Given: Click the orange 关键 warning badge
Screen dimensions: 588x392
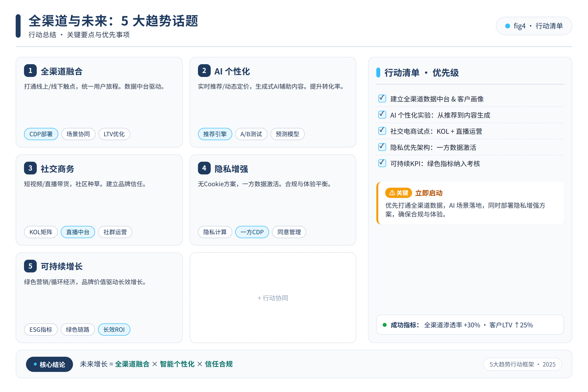Looking at the screenshot, I should [399, 193].
